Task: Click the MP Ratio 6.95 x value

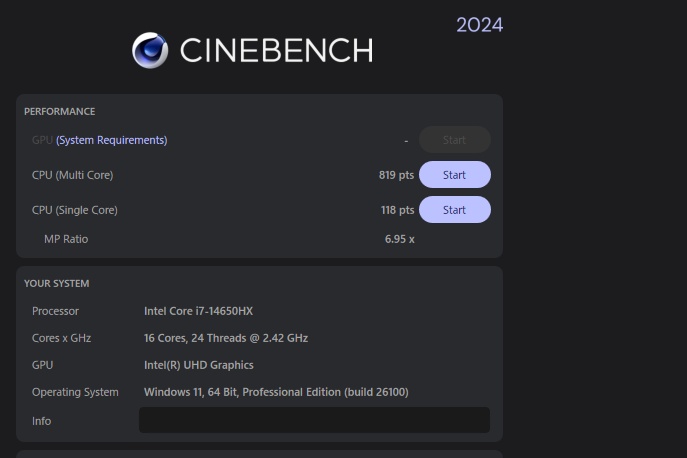Action: click(x=399, y=239)
